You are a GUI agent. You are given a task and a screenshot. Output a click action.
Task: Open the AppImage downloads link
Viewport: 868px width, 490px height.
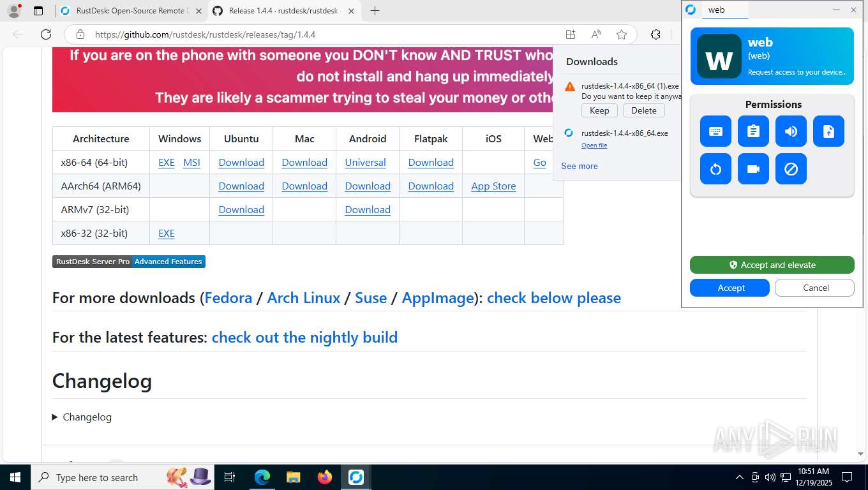pyautogui.click(x=438, y=298)
